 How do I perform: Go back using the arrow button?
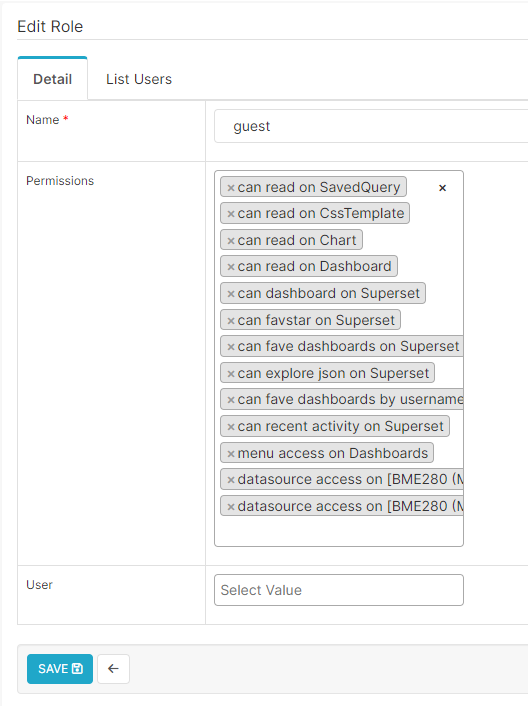tap(113, 669)
